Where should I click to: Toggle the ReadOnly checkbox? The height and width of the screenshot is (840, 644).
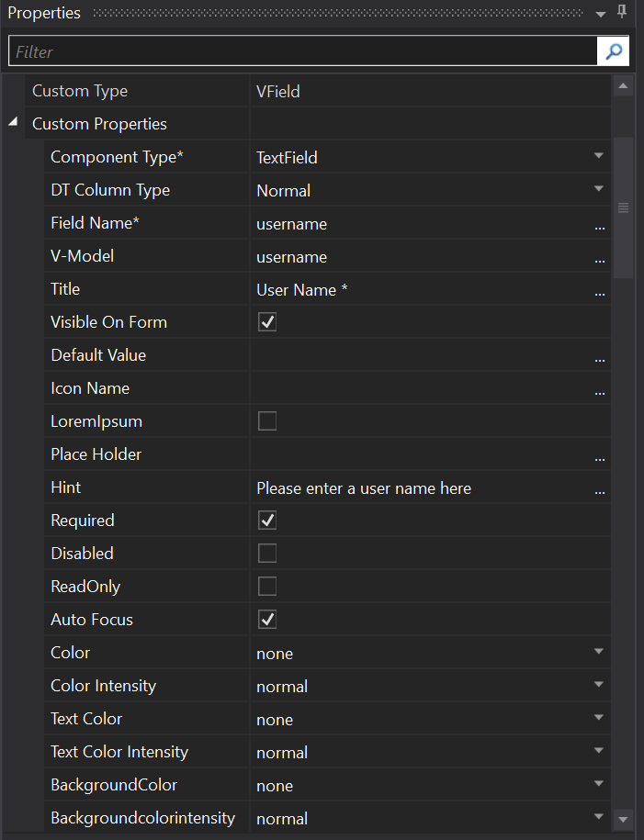[x=267, y=587]
